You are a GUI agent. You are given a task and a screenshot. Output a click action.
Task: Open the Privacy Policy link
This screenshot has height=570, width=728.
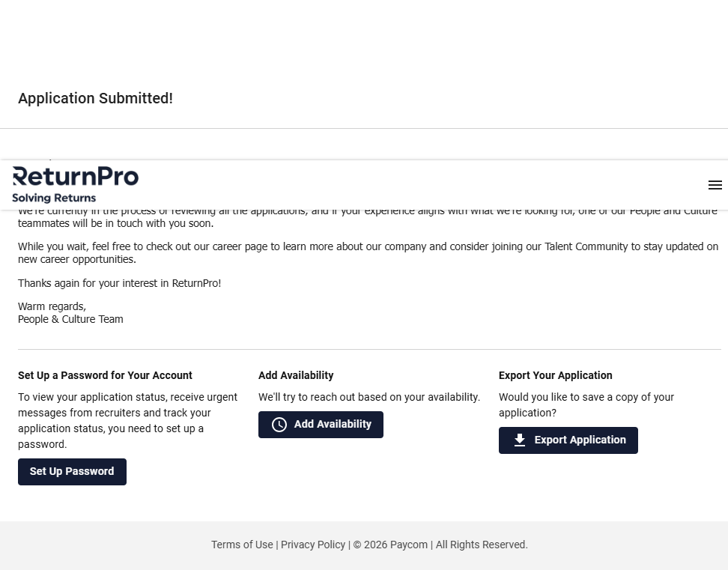click(313, 545)
